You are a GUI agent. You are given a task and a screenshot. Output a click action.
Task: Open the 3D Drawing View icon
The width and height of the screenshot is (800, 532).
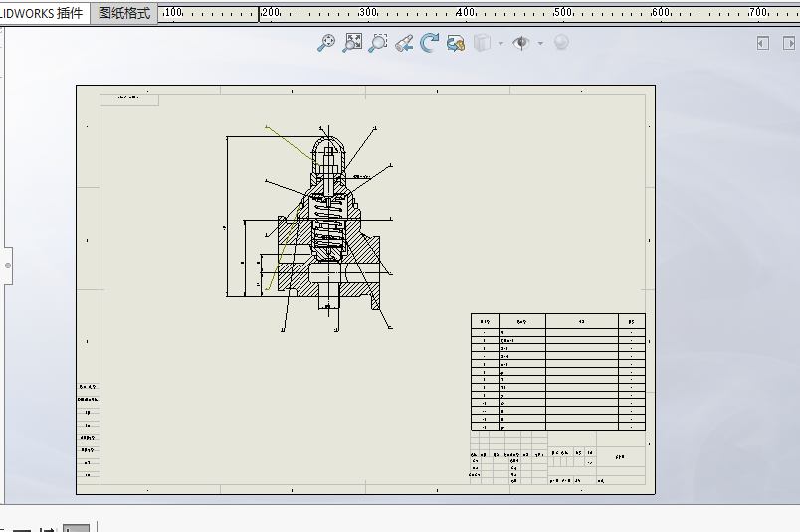[x=456, y=43]
